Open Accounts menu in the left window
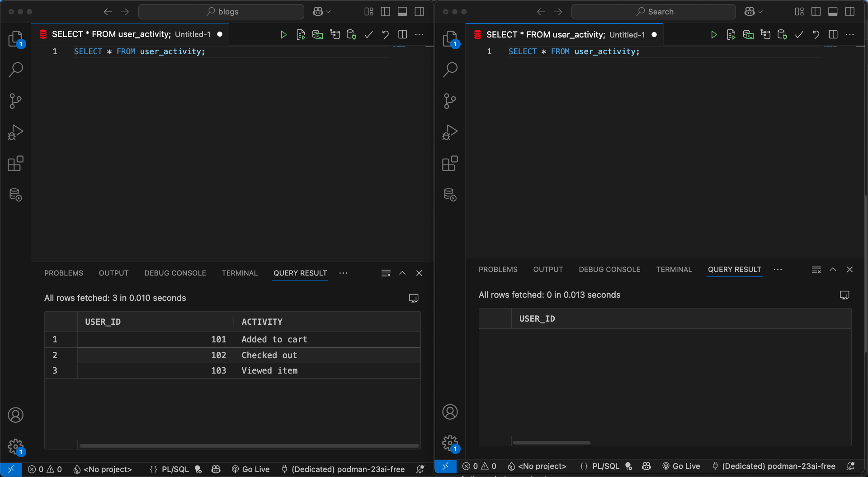This screenshot has width=868, height=477. (x=16, y=415)
